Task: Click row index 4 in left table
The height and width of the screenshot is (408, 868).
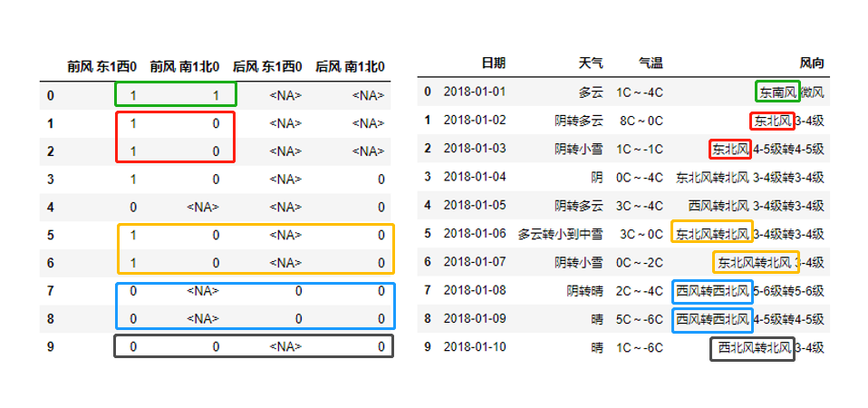Action: (51, 208)
